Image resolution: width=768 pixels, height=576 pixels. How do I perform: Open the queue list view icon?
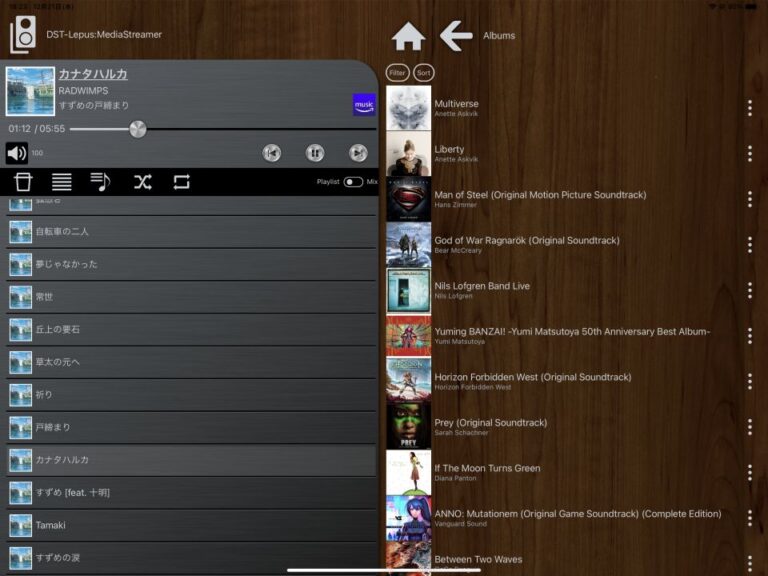click(x=62, y=182)
